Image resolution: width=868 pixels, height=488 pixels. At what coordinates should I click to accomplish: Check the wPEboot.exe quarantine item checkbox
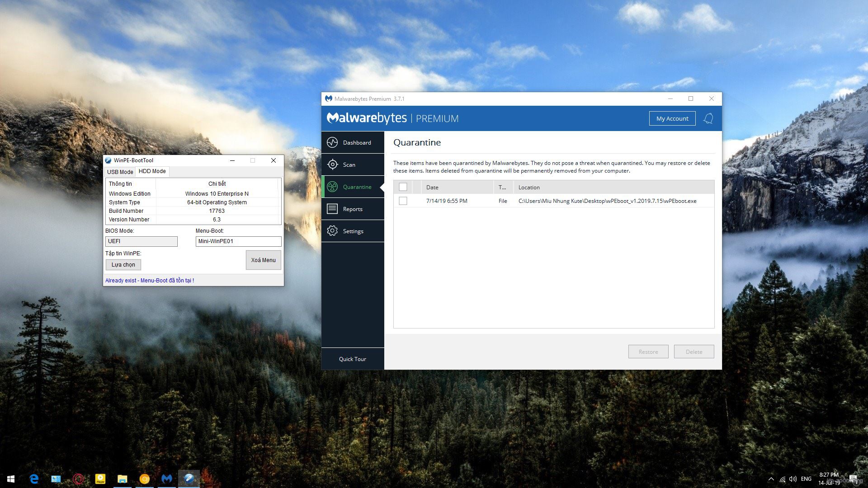pyautogui.click(x=403, y=201)
